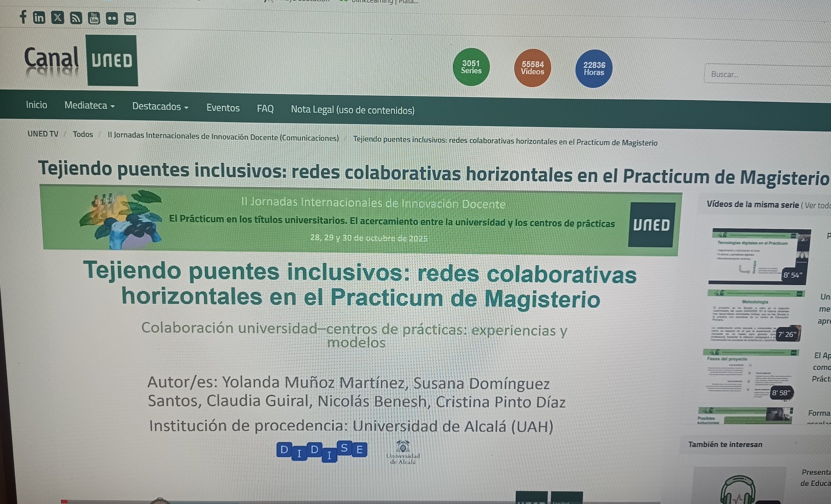Open the Flickr social icon
Viewport: 831px width, 504px height.
coord(112,18)
